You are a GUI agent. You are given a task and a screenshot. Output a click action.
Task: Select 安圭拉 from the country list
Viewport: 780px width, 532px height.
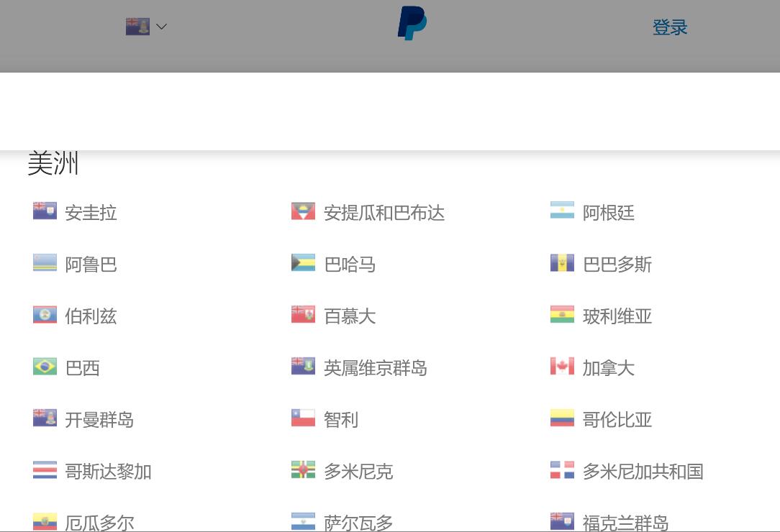pyautogui.click(x=91, y=213)
